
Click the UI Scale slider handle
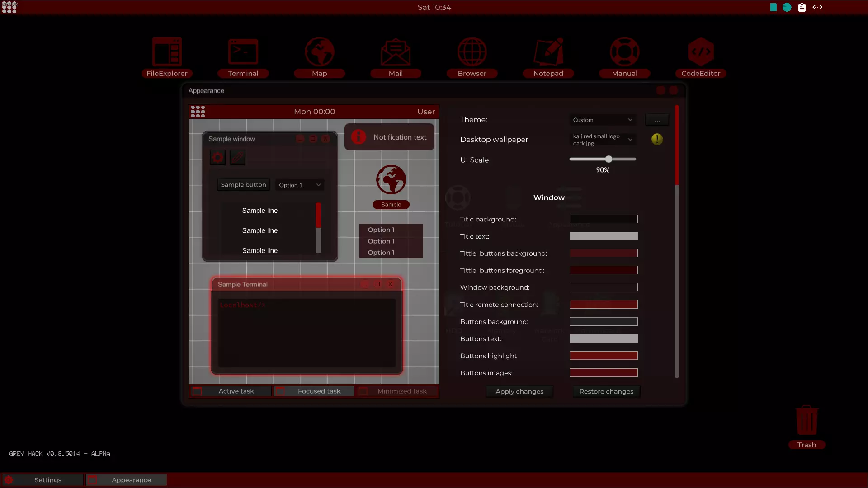pyautogui.click(x=609, y=159)
